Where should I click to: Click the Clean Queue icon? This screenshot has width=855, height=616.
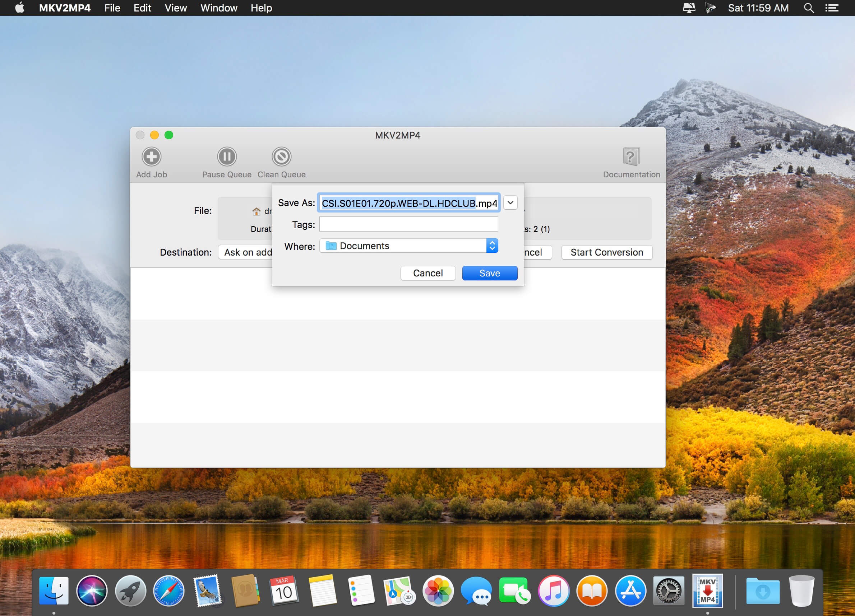pyautogui.click(x=281, y=157)
